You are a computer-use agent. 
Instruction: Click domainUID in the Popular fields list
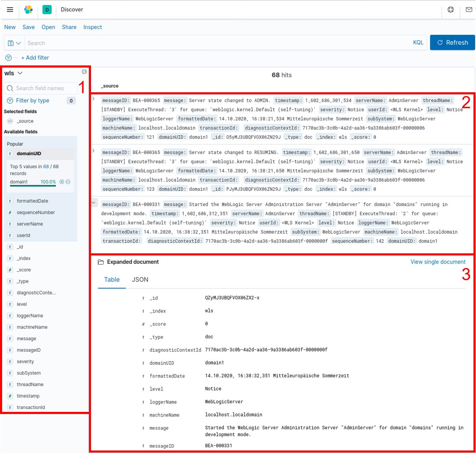(29, 154)
